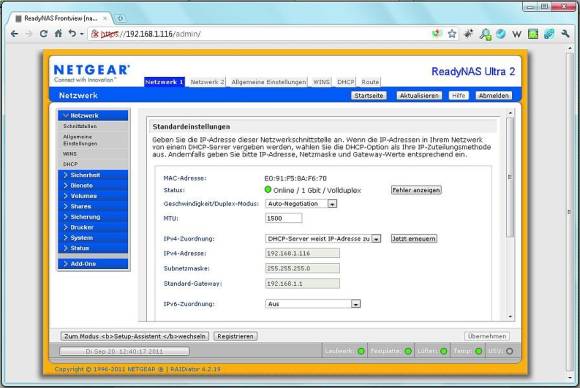Open the browser wrench menu
This screenshot has width=580, height=388.
point(565,34)
